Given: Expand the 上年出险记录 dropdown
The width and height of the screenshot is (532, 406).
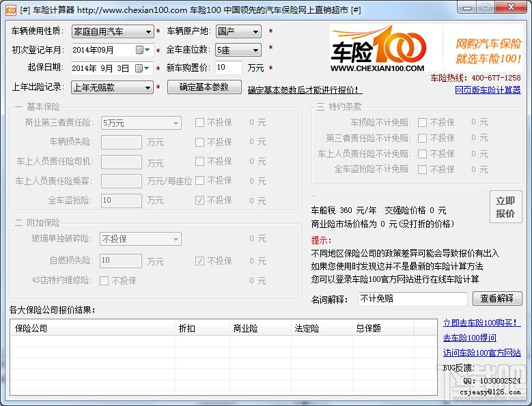Looking at the screenshot, I should point(112,87).
